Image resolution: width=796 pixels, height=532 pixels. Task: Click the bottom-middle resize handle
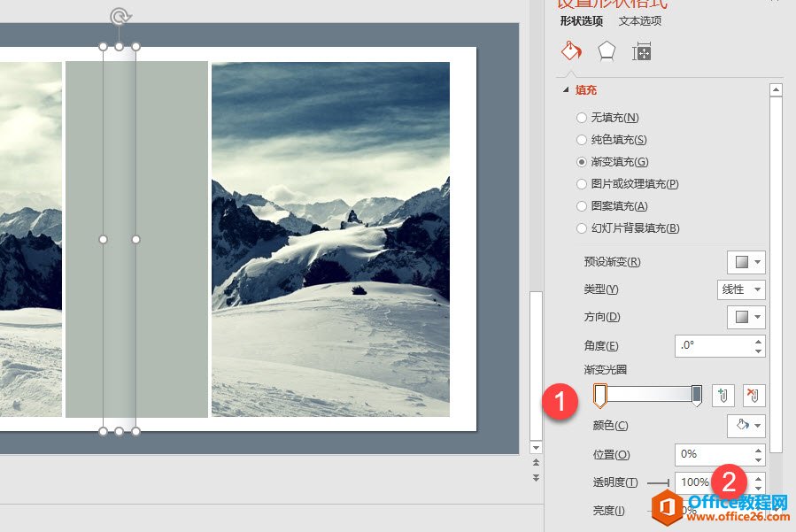[120, 431]
